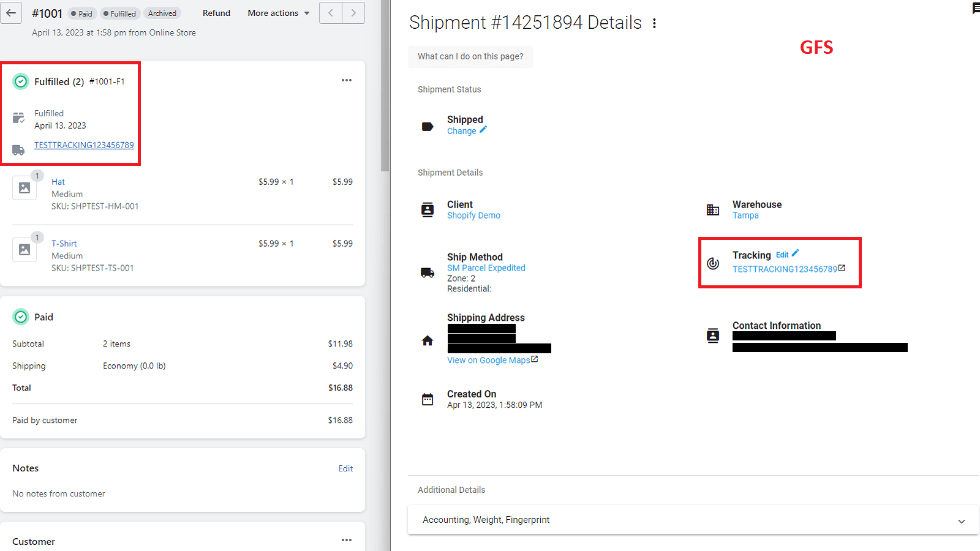This screenshot has width=980, height=551.
Task: Click the contact card icon next to Client
Action: point(428,209)
